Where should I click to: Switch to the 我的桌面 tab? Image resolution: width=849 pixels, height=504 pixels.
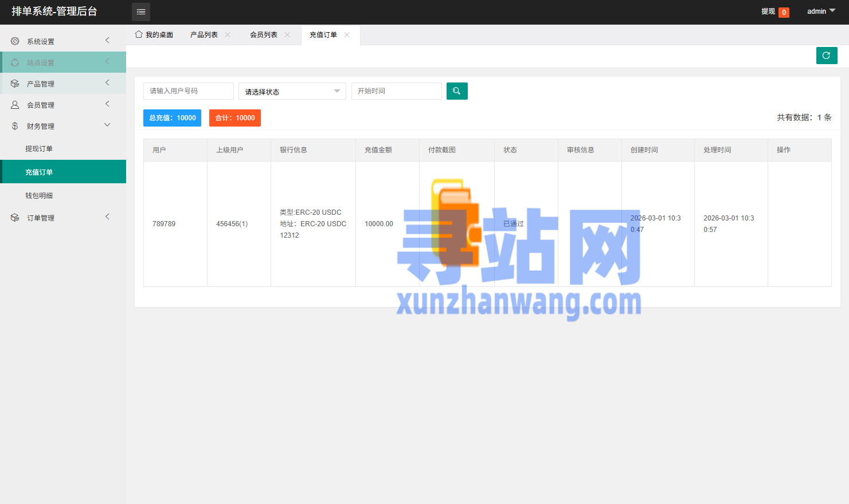click(154, 35)
